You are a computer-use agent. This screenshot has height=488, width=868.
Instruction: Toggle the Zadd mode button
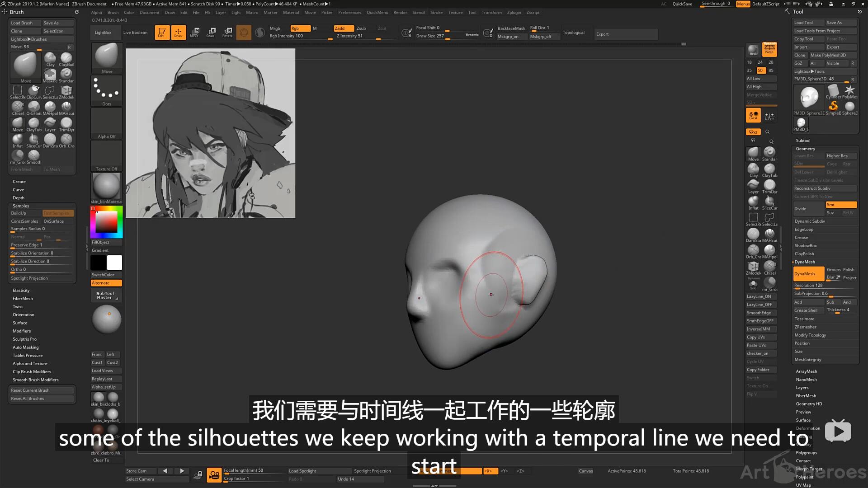(x=344, y=28)
